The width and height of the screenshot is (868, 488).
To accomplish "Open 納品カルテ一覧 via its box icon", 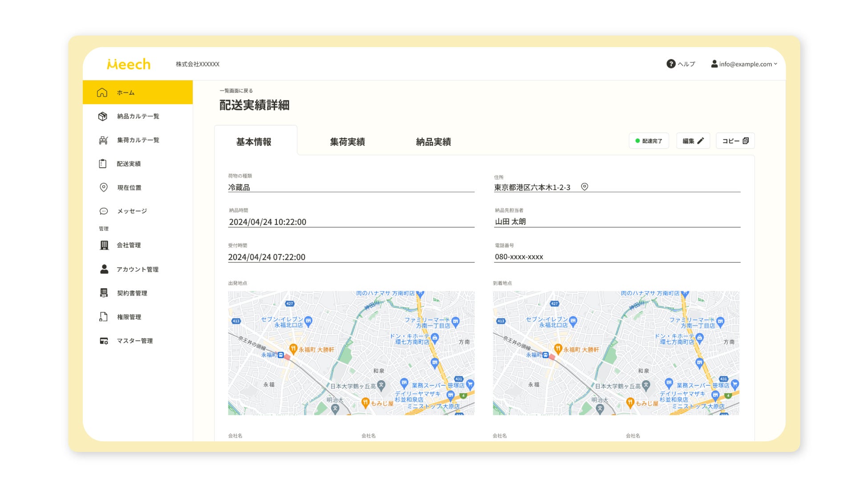I will coord(103,117).
